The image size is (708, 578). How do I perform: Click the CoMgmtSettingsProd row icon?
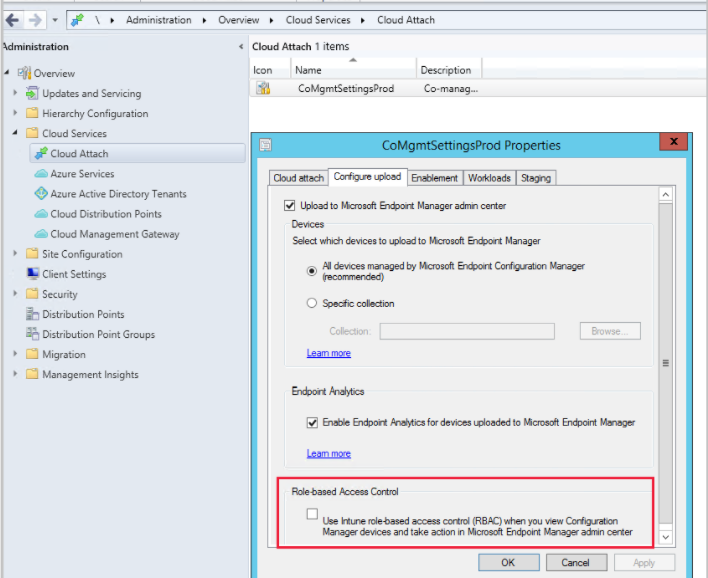coord(263,88)
